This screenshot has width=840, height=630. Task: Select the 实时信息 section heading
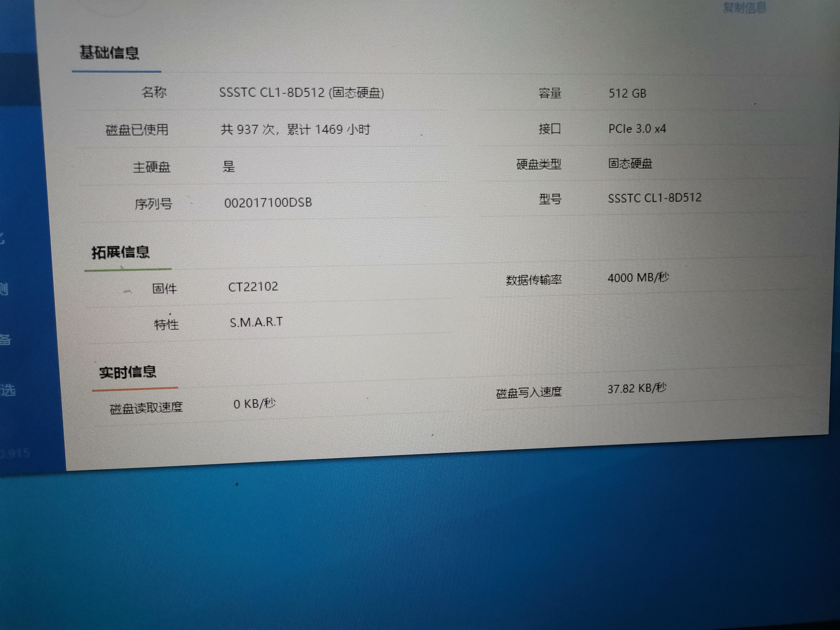pos(128,372)
